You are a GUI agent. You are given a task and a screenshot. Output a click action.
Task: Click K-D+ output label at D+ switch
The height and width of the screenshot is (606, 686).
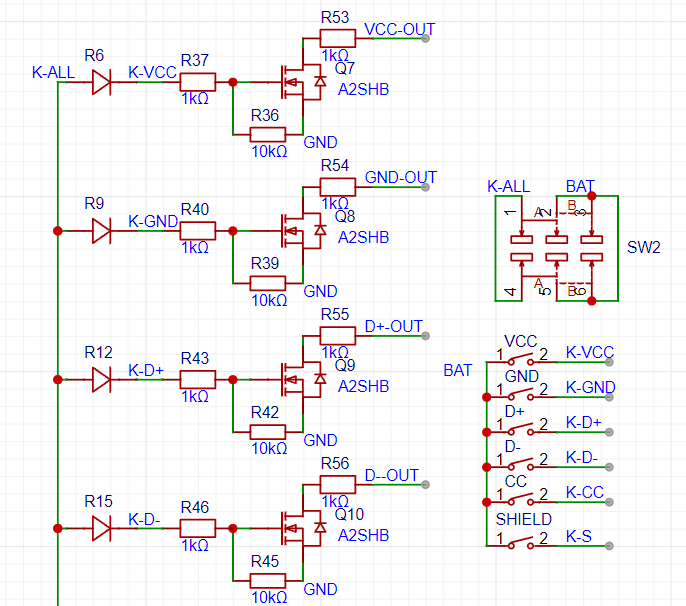click(583, 422)
